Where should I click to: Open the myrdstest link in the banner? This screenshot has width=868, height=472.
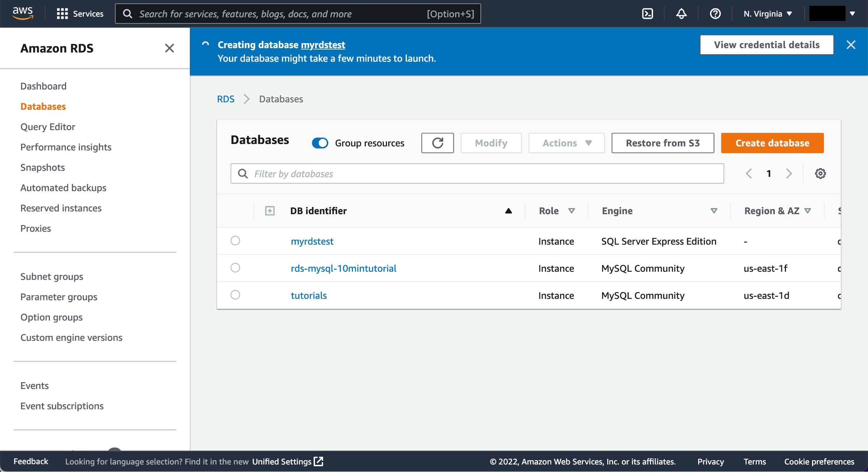[323, 44]
